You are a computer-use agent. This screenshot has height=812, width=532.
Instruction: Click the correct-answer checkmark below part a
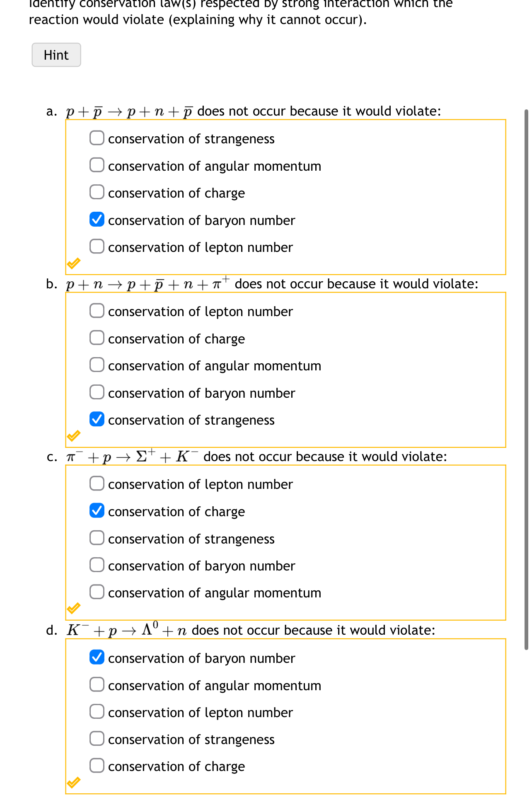[75, 263]
